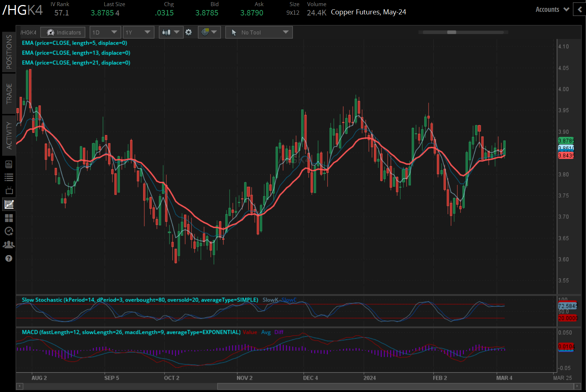The width and height of the screenshot is (586, 392).
Task: Open the bar-chart dashboard sidebar icon
Action: click(x=9, y=164)
